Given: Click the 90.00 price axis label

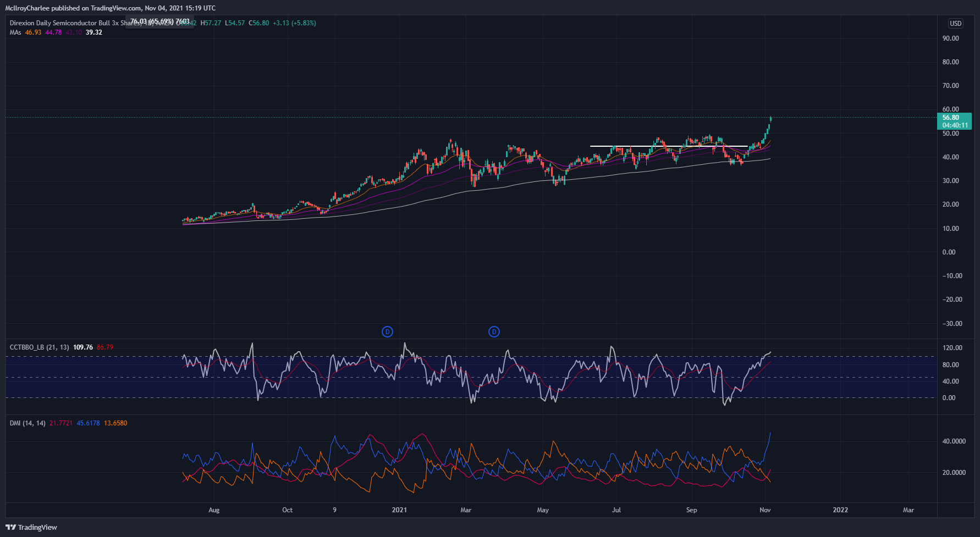Looking at the screenshot, I should 950,38.
